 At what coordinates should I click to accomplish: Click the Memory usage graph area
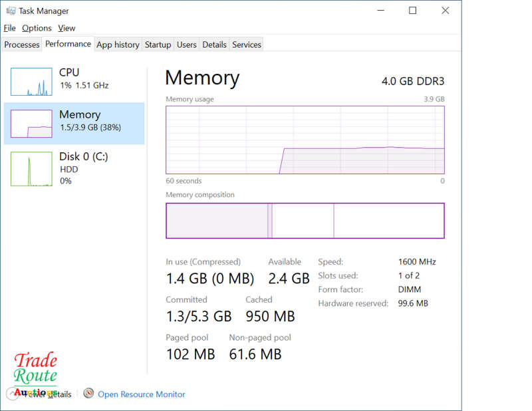pos(305,140)
